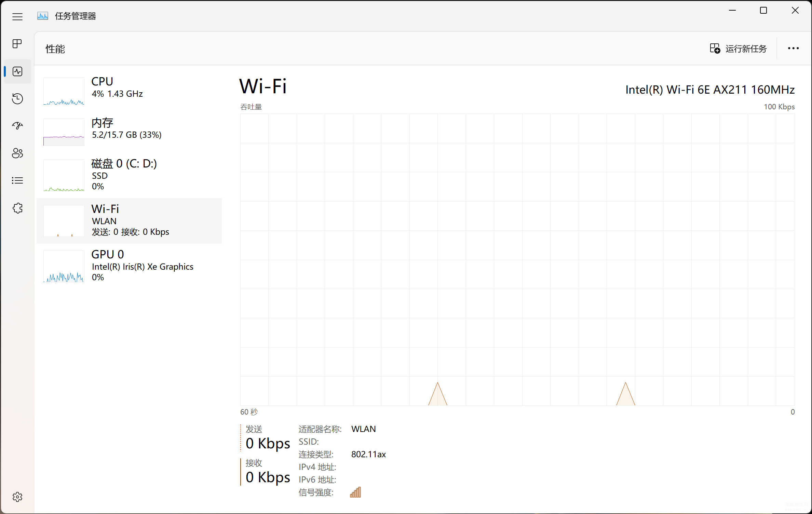This screenshot has width=812, height=514.
Task: Open the App history sidebar icon
Action: click(17, 99)
